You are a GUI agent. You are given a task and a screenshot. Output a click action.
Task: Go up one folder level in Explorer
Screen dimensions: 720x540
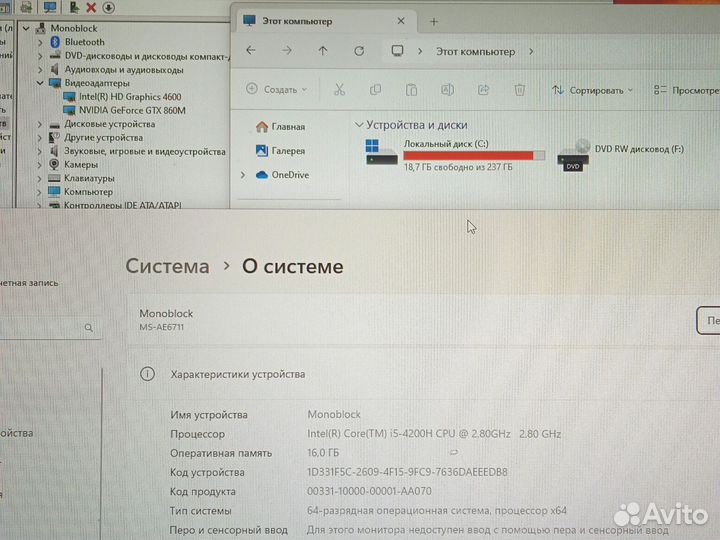click(x=323, y=51)
